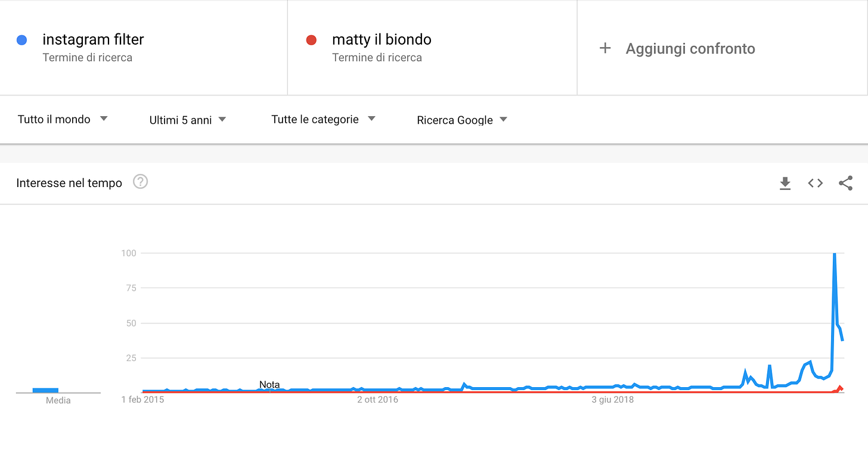Image resolution: width=868 pixels, height=458 pixels.
Task: Expand the Tutto il mondo region dropdown
Action: (x=63, y=119)
